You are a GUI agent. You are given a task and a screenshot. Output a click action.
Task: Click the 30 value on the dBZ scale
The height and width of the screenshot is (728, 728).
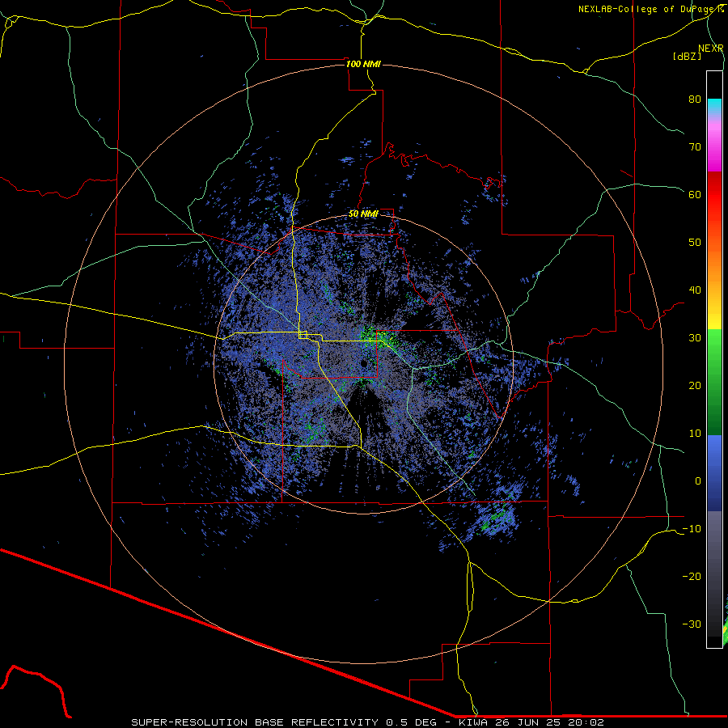[x=695, y=337]
